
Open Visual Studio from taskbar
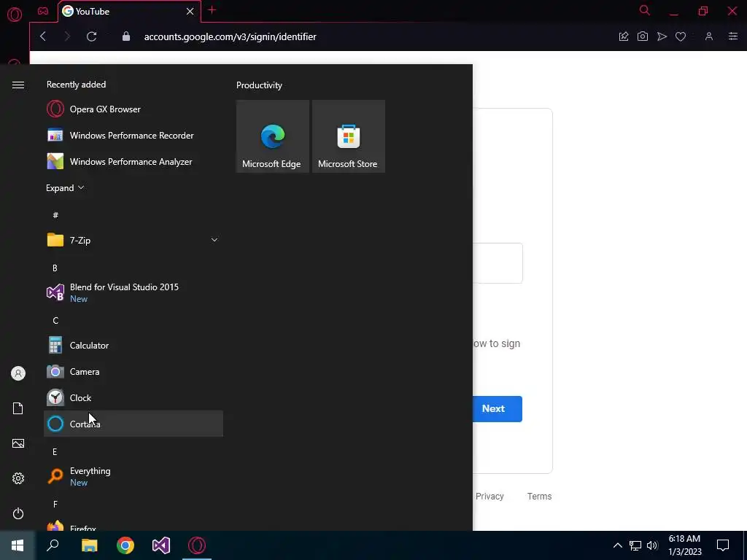pyautogui.click(x=161, y=545)
